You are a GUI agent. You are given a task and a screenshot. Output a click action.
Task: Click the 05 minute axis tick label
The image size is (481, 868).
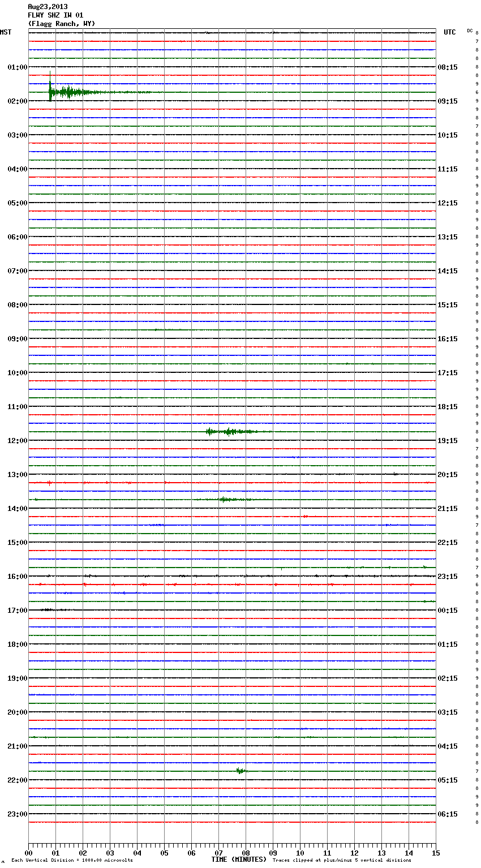[x=164, y=853]
